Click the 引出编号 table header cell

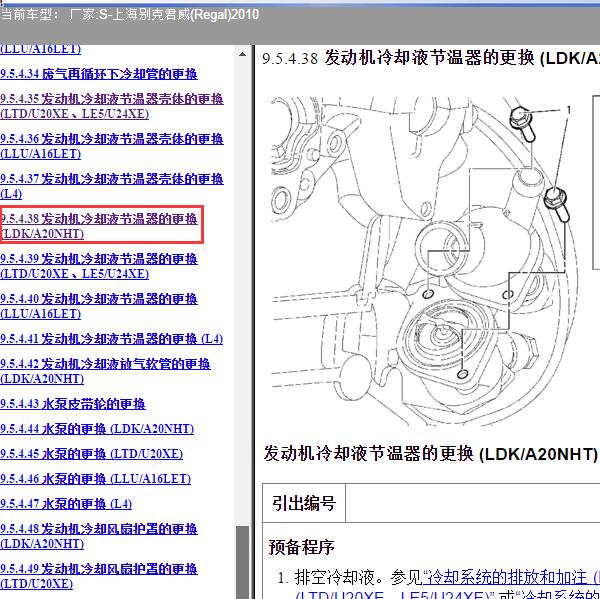click(304, 503)
